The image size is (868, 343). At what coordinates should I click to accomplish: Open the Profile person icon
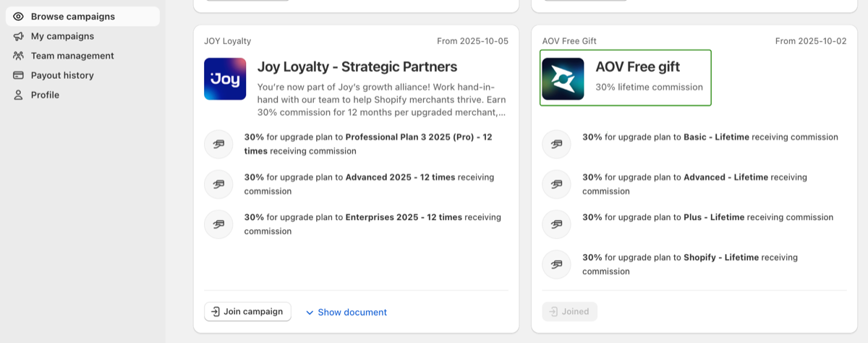click(18, 95)
